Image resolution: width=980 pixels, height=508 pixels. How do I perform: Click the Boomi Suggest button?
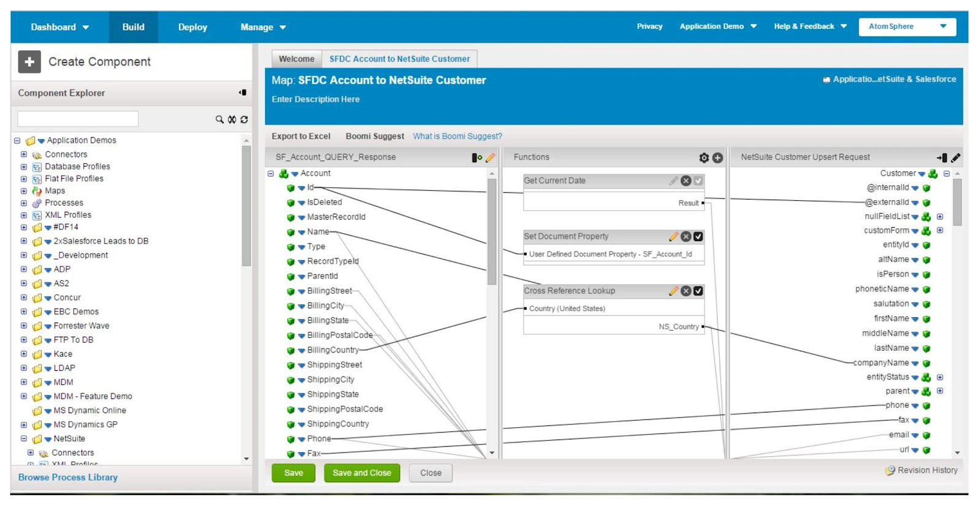click(x=375, y=136)
